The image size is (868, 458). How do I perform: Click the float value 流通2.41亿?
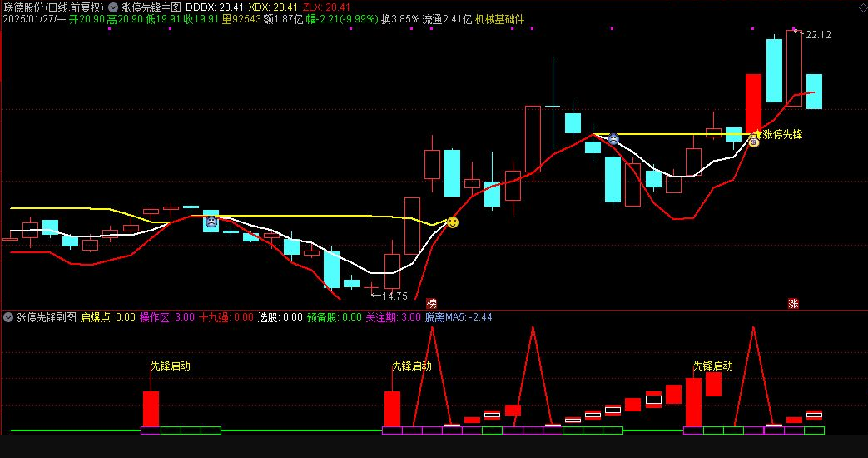click(x=447, y=20)
